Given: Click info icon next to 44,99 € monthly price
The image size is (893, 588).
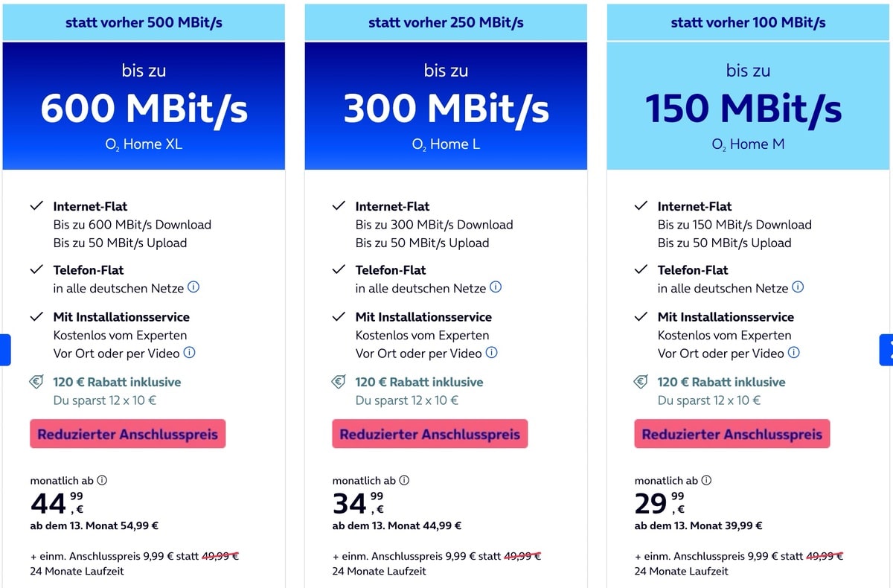Looking at the screenshot, I should pos(102,480).
